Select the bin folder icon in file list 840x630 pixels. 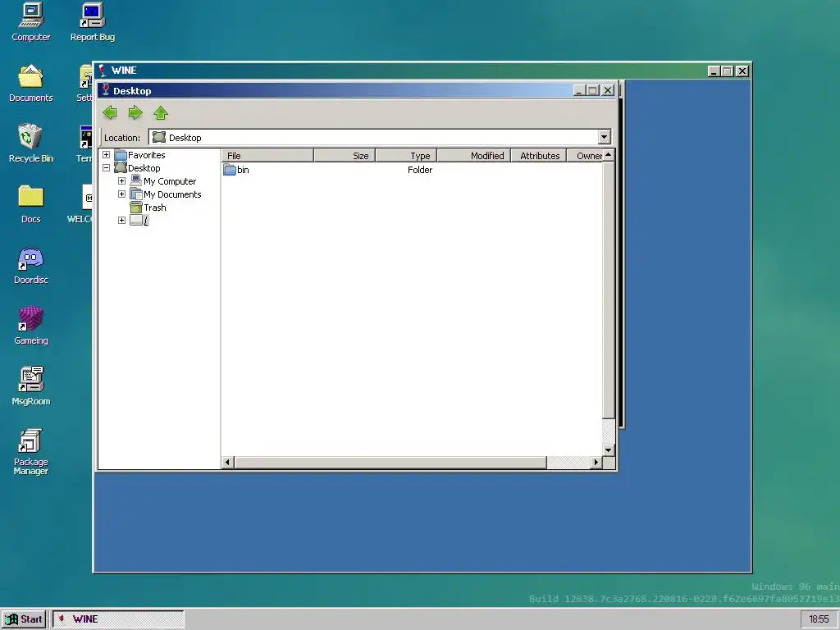click(230, 170)
